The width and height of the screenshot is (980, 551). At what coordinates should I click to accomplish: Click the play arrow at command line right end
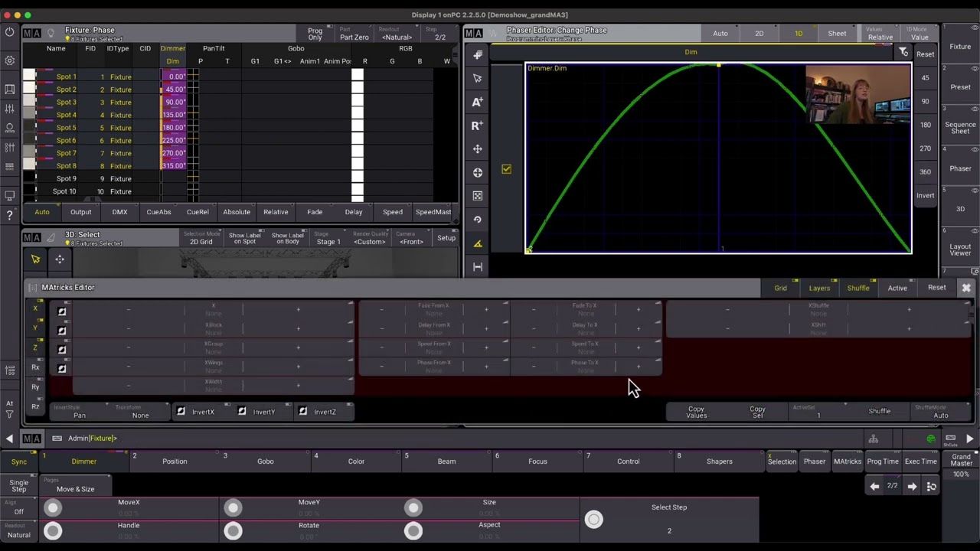pos(970,439)
